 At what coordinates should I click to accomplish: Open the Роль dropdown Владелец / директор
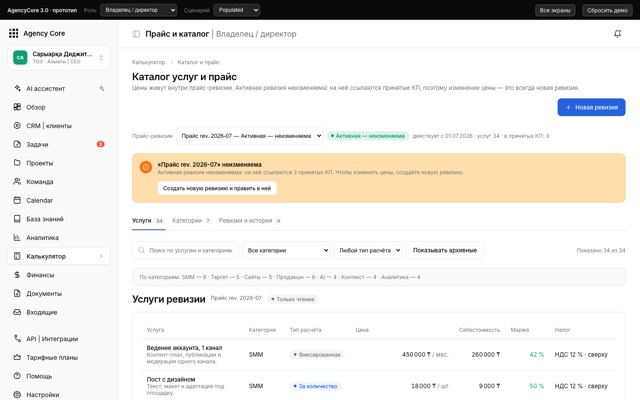click(x=139, y=10)
